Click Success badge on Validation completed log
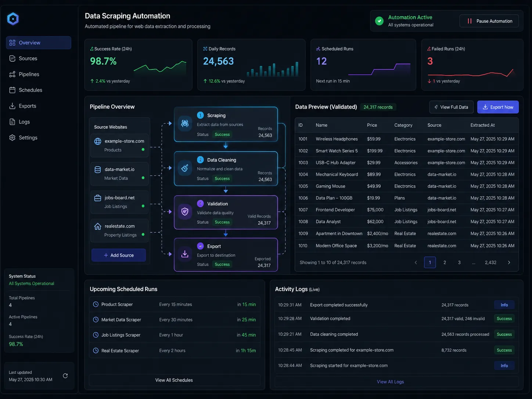 [504, 319]
